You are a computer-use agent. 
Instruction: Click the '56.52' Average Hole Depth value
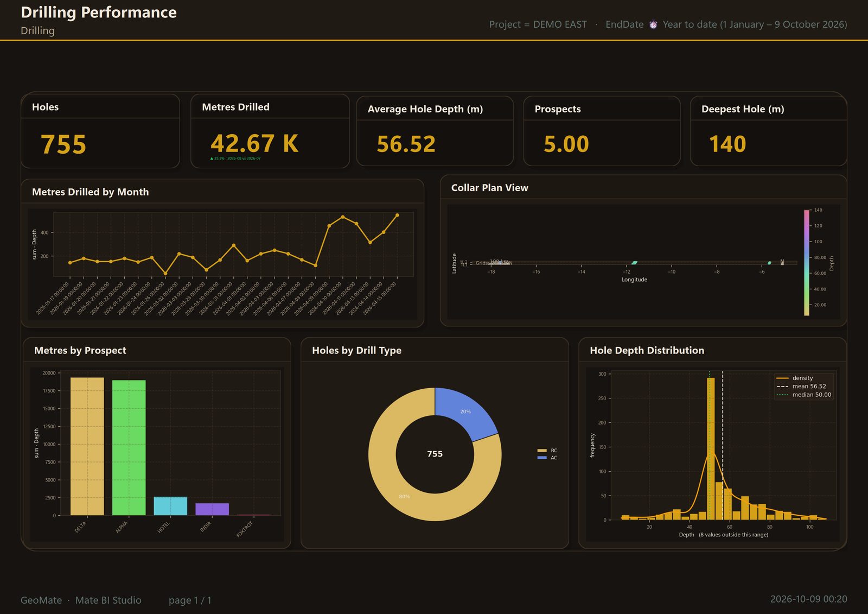tap(406, 144)
